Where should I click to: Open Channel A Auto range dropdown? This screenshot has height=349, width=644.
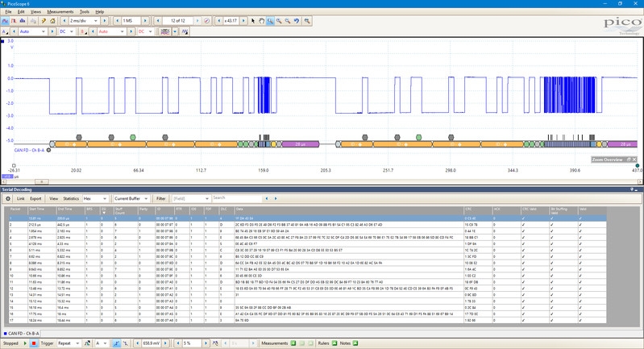pos(33,31)
